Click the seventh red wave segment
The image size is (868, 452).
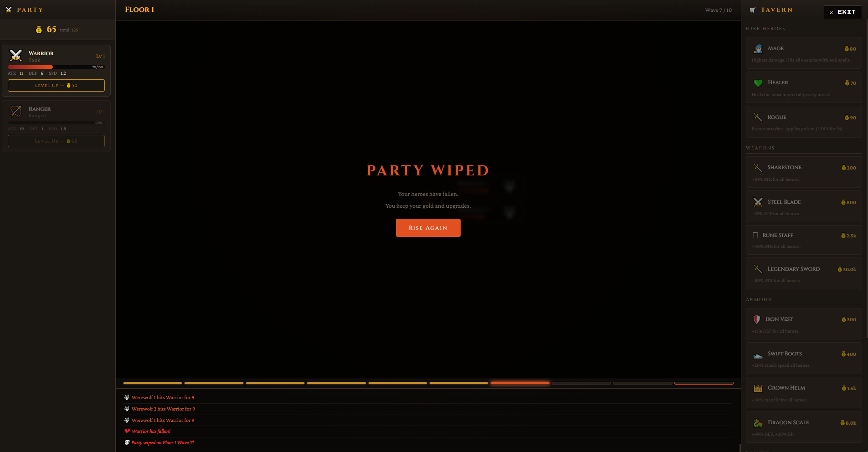[x=520, y=383]
